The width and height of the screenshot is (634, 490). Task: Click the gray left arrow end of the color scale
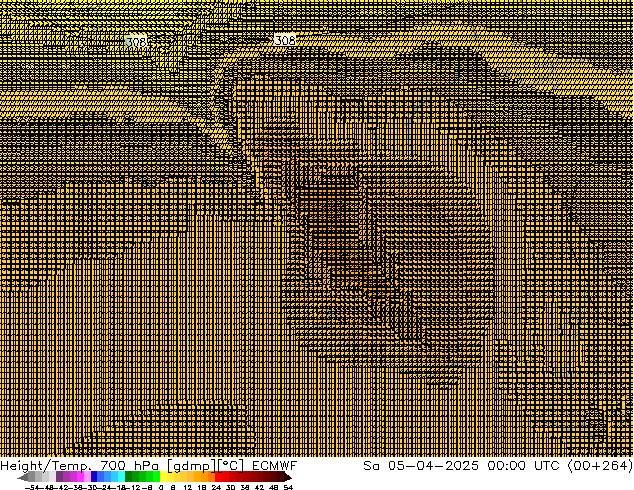point(23,477)
